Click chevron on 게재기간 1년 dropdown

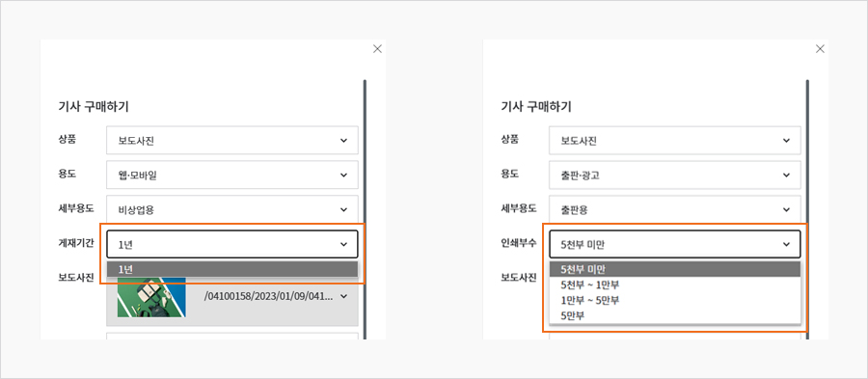pyautogui.click(x=343, y=244)
